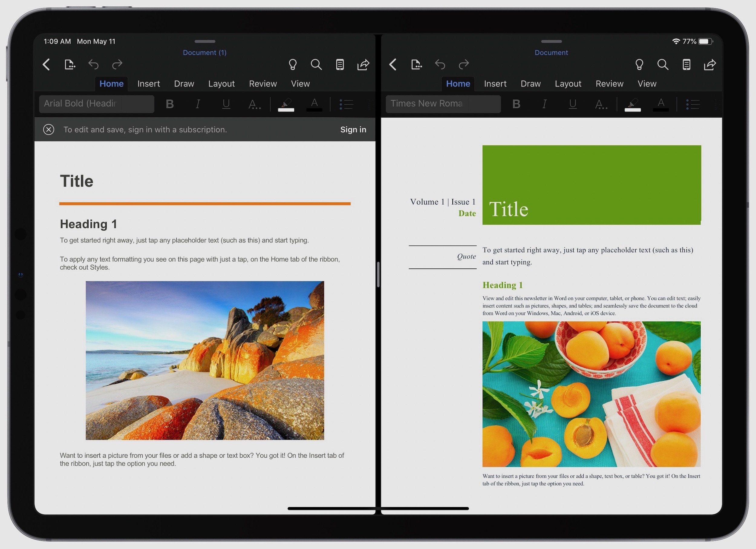Viewport: 756px width, 549px height.
Task: Tap the file options icon in left toolbar
Action: pyautogui.click(x=70, y=64)
